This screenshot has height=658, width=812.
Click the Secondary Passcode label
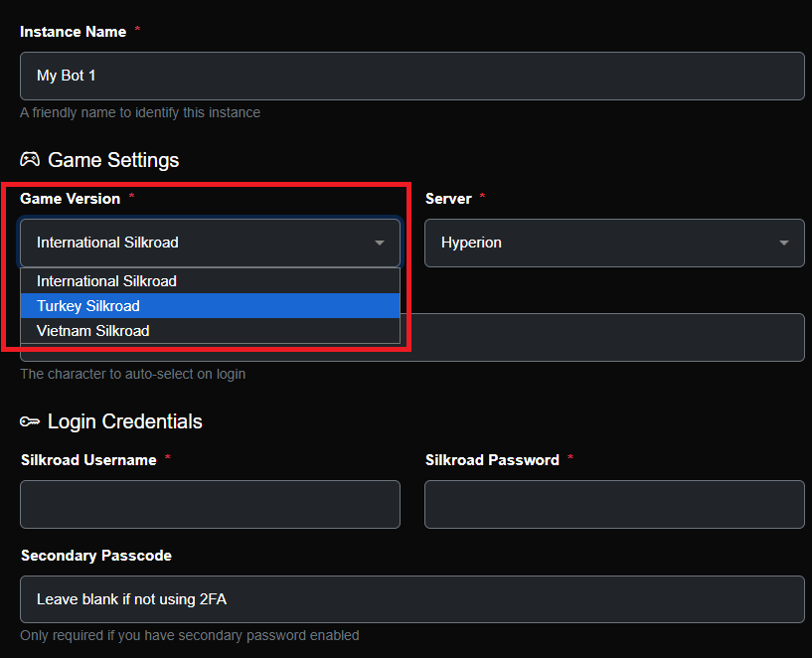point(95,556)
